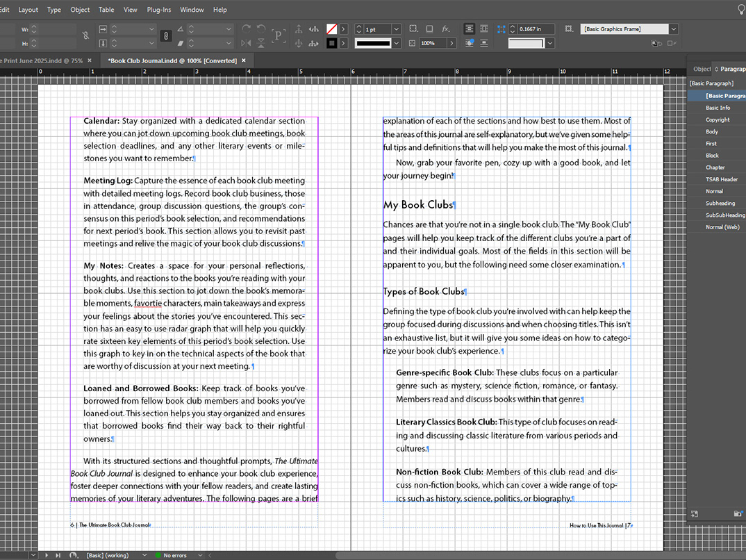
Task: Close the Book Club Journal.indd tab
Action: coord(244,60)
